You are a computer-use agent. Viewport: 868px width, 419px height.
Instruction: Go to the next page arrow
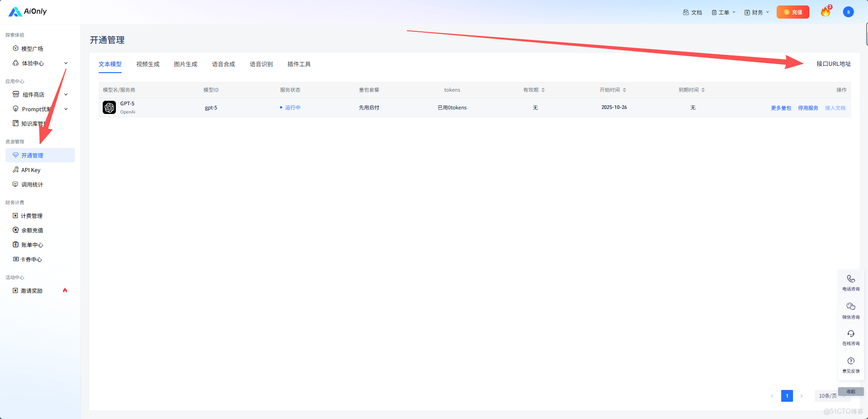[802, 396]
